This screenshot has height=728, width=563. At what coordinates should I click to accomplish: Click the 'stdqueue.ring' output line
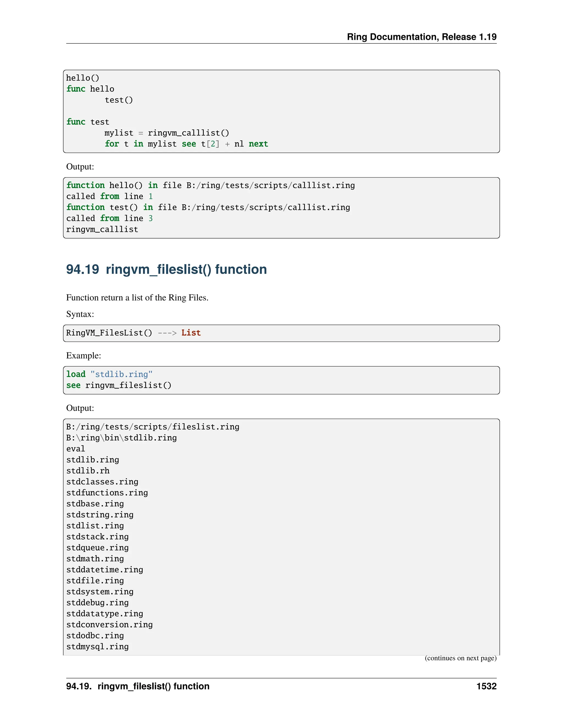pos(97,548)
